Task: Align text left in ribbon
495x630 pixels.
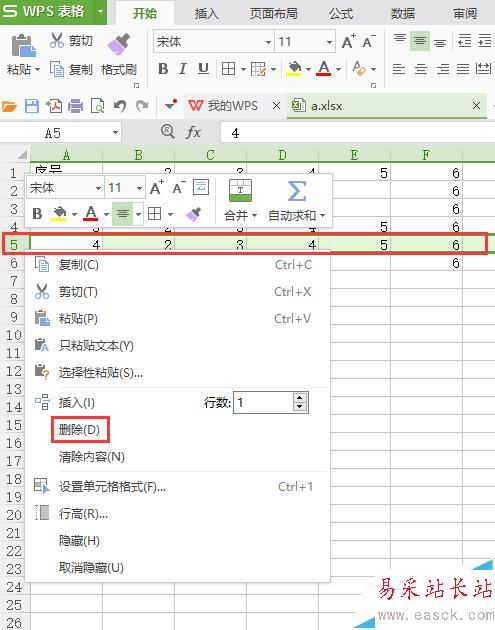Action: pyautogui.click(x=399, y=69)
